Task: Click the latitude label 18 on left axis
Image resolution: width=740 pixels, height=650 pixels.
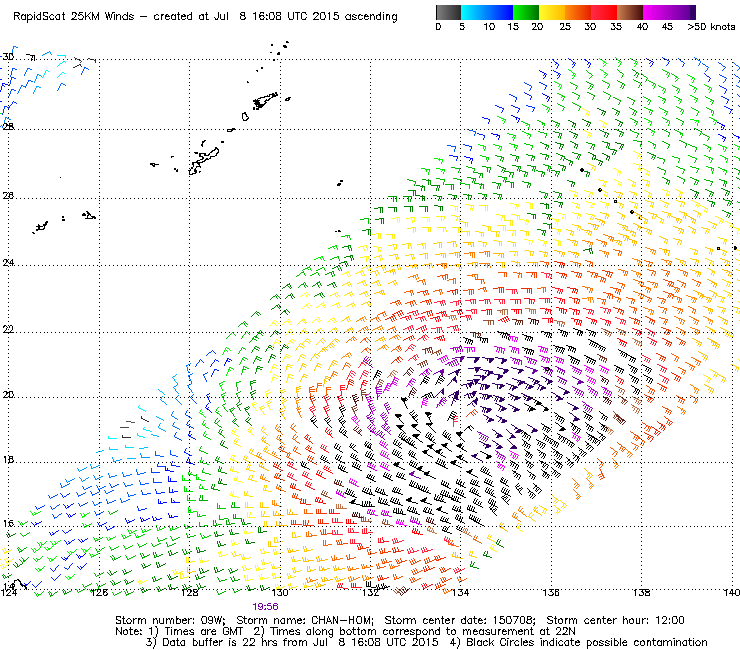Action: 8,459
